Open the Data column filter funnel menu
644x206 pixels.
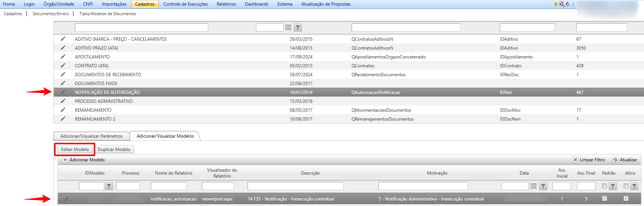point(543,186)
